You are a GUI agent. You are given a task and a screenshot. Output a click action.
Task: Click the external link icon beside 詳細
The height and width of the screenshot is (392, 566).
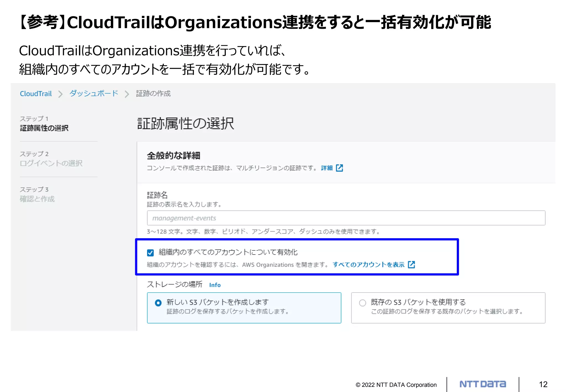[x=339, y=168]
